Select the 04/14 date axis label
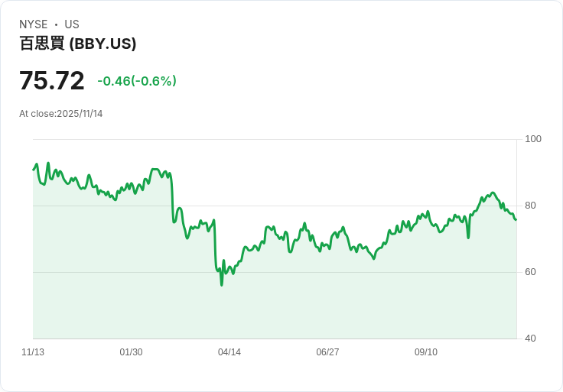The width and height of the screenshot is (563, 392). 229,352
